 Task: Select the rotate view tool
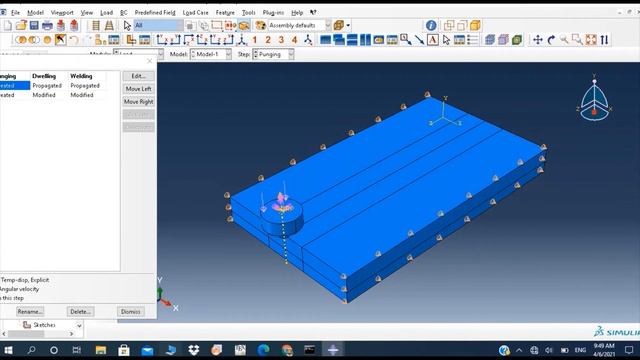tap(551, 40)
